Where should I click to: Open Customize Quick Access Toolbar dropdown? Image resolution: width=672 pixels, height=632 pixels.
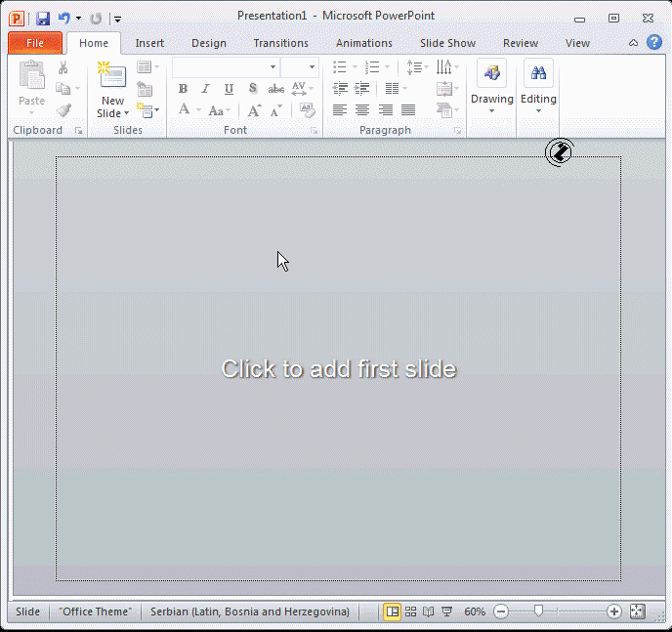[x=117, y=19]
